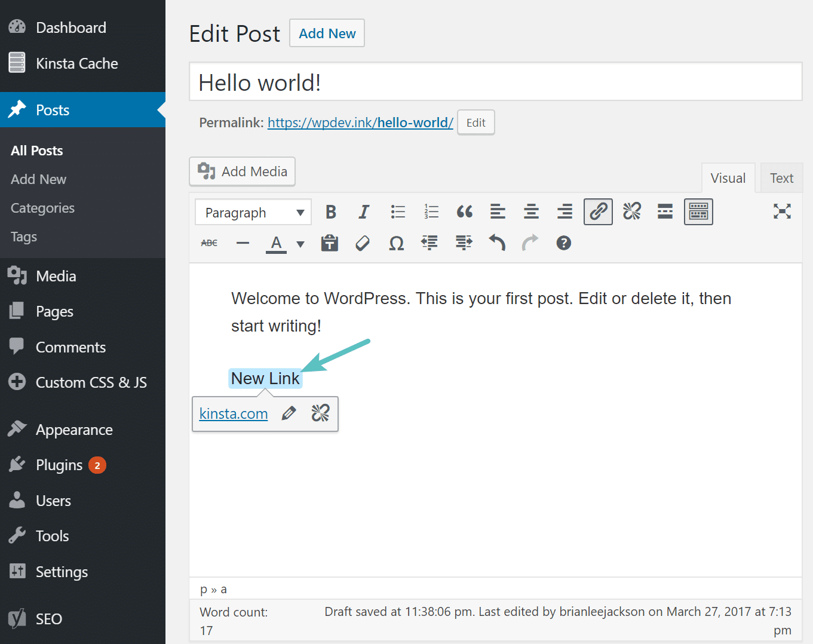Undo the last editor change
Image resolution: width=813 pixels, height=644 pixels.
(496, 243)
